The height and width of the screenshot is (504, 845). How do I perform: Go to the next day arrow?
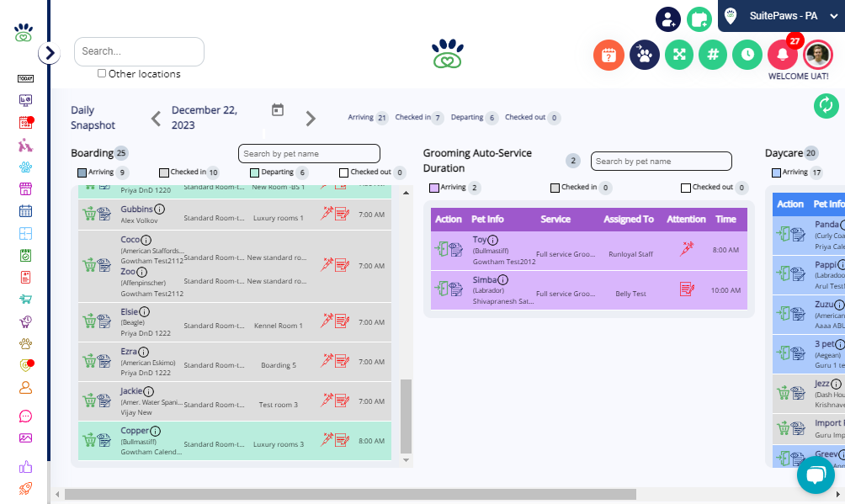pyautogui.click(x=311, y=118)
